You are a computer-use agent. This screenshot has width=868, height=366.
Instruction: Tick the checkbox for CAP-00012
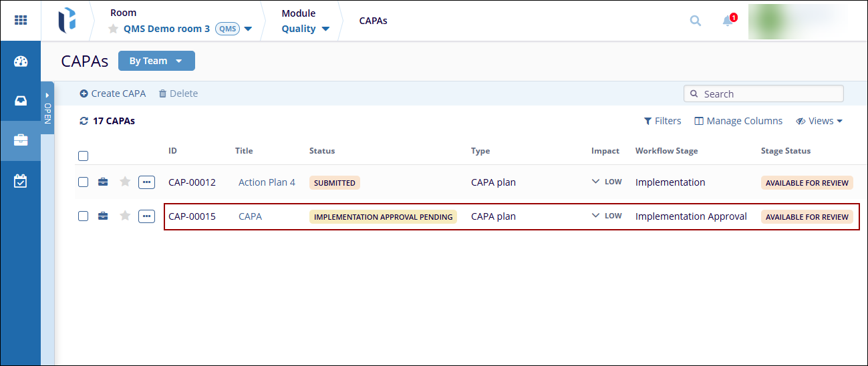(x=84, y=182)
